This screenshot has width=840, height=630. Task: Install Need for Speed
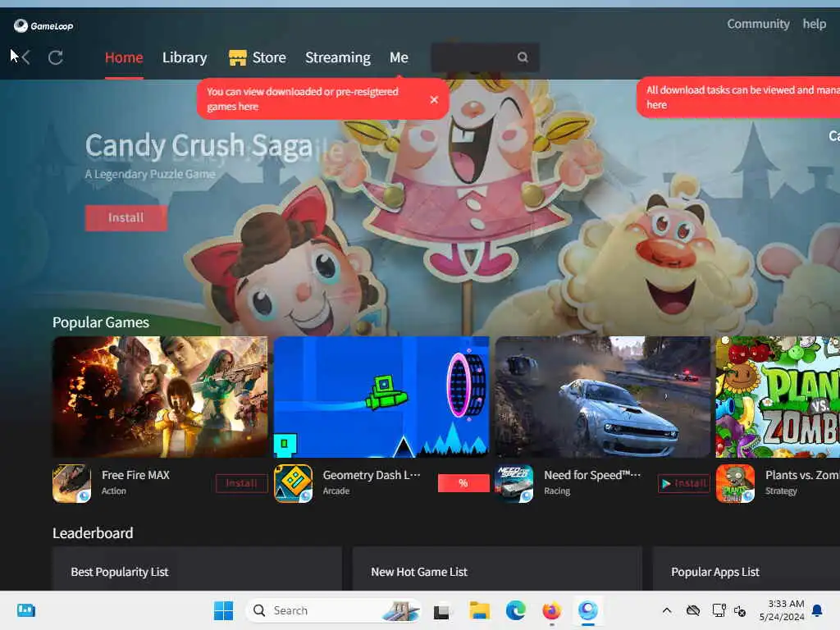pyautogui.click(x=684, y=483)
